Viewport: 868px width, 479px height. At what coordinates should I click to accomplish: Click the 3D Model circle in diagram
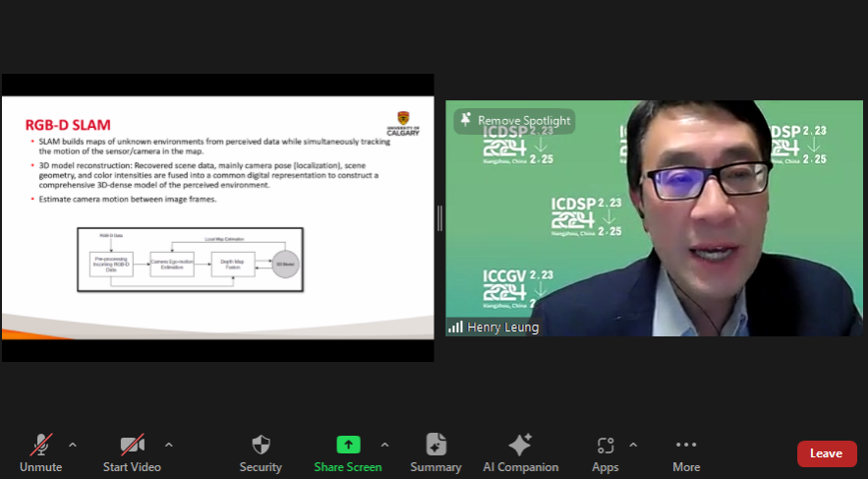coord(285,264)
